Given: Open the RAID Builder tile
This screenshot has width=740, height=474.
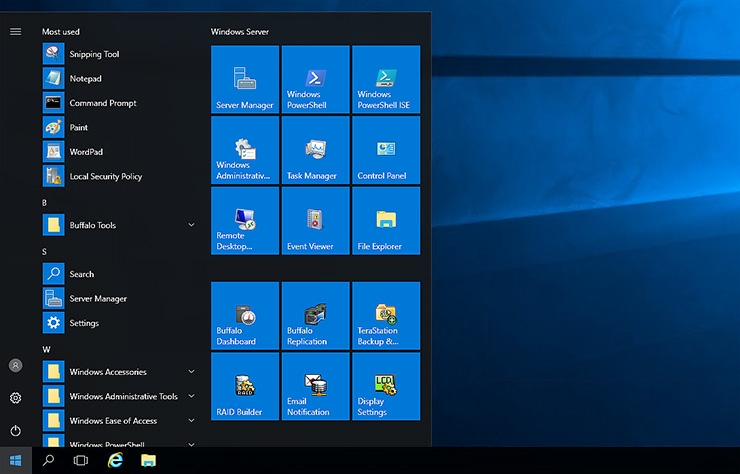Looking at the screenshot, I should click(245, 386).
